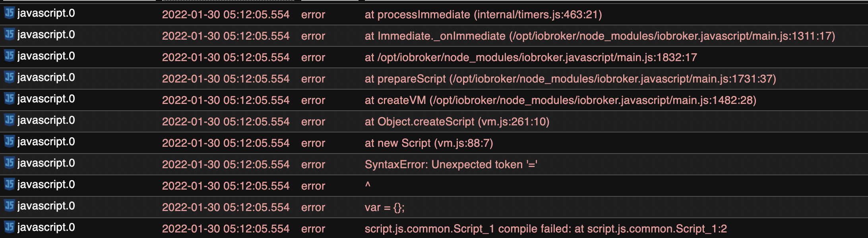This screenshot has height=238, width=868.
Task: Click the 'error' level in the 'compile failed' row
Action: (x=313, y=229)
